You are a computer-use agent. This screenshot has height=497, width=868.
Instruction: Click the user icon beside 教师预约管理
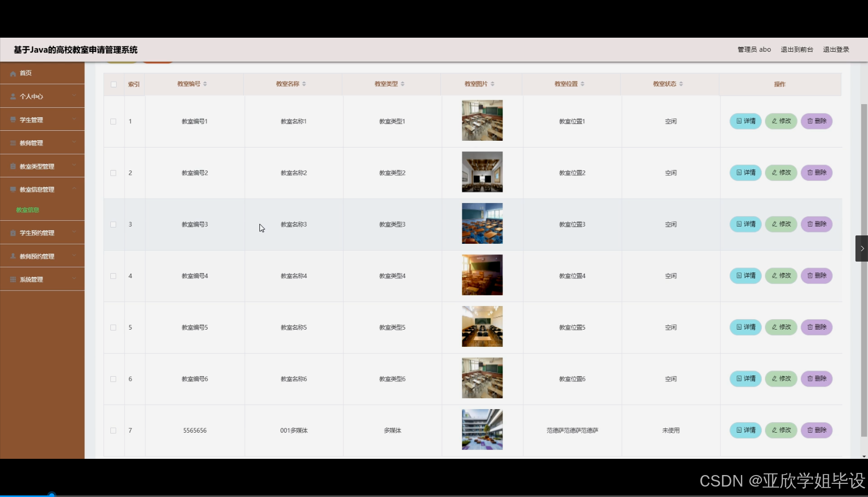[13, 256]
